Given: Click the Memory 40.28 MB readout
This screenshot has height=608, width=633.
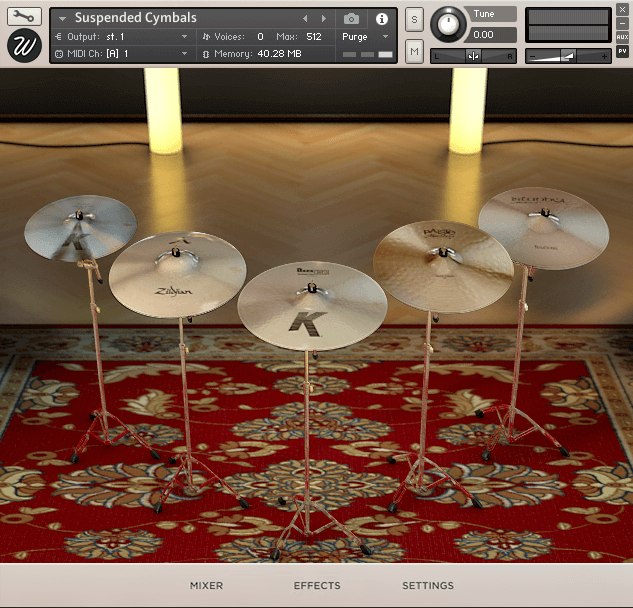Looking at the screenshot, I should click(x=279, y=54).
